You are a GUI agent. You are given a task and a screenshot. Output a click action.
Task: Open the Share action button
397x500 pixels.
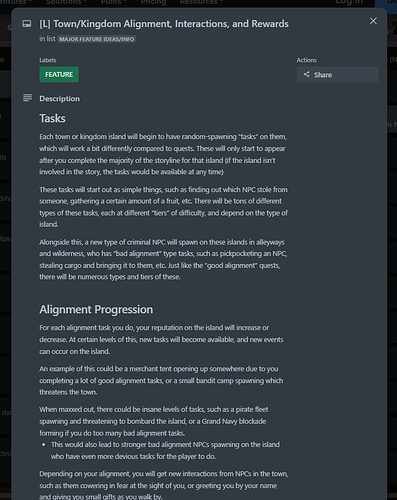coord(337,74)
